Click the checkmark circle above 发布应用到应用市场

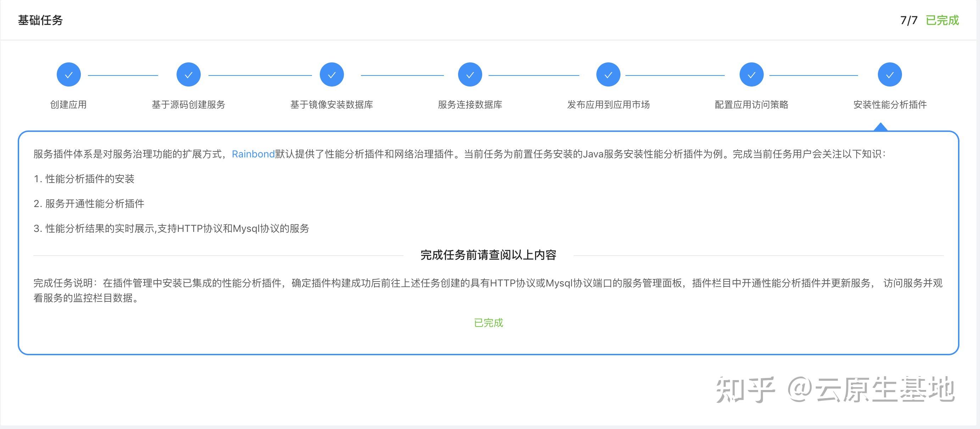608,75
